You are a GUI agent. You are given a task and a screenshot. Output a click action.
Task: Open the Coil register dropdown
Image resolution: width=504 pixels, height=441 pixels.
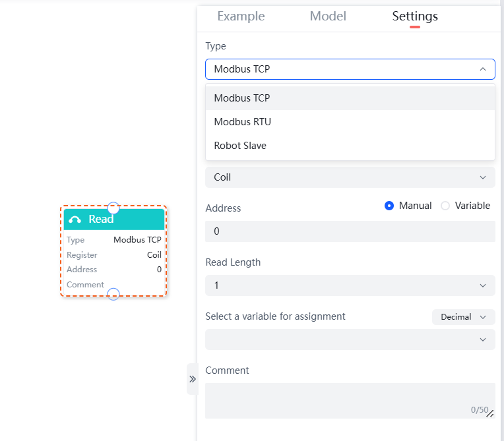pyautogui.click(x=350, y=177)
